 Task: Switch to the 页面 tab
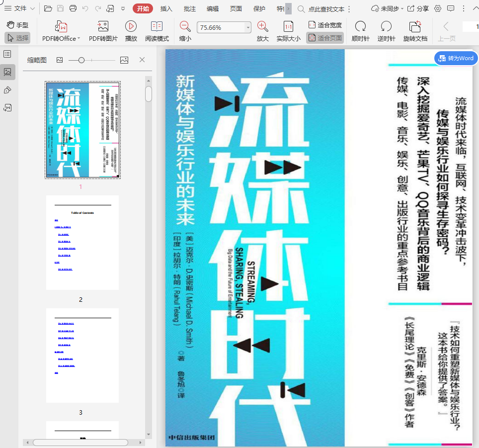click(236, 9)
